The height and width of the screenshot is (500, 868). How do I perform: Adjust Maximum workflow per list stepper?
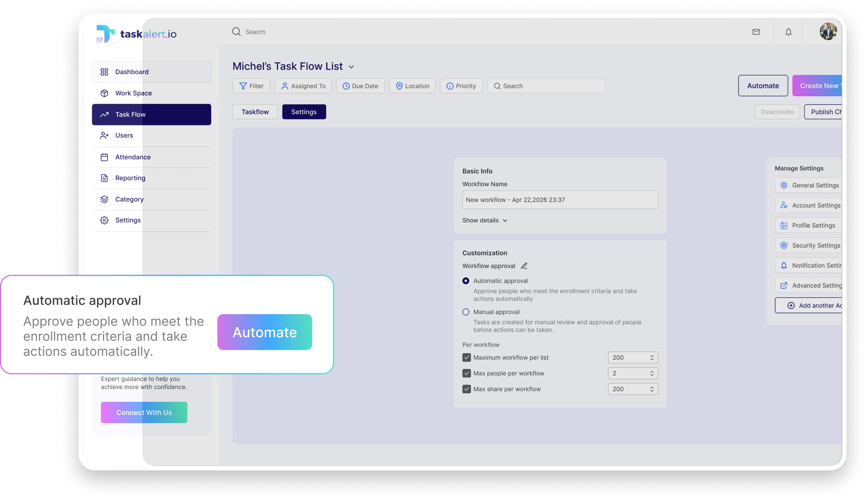click(x=652, y=358)
